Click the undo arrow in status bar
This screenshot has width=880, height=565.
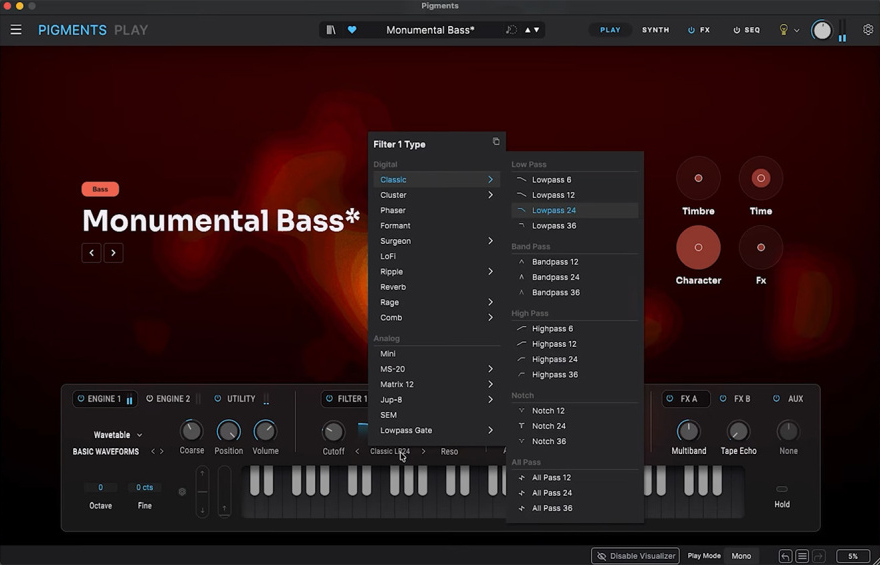785,556
